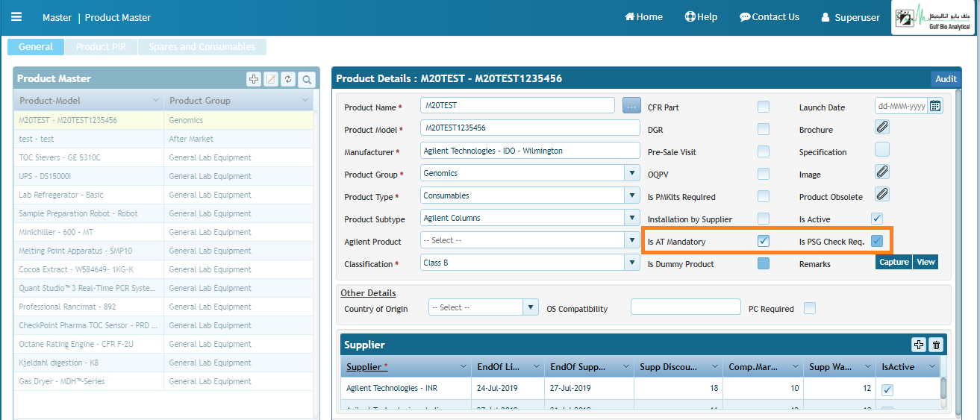Toggle IsActive for Agilent Technologies - INR supplier
The image size is (980, 420).
[x=887, y=389]
